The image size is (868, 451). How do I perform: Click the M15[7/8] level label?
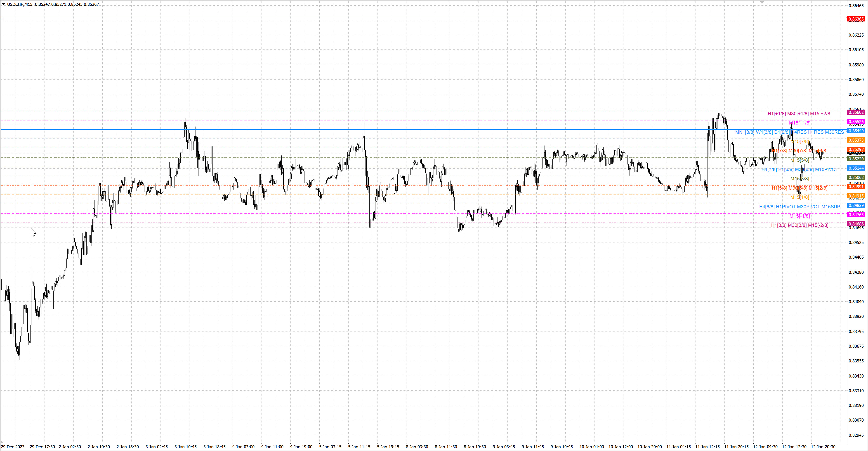pyautogui.click(x=800, y=141)
